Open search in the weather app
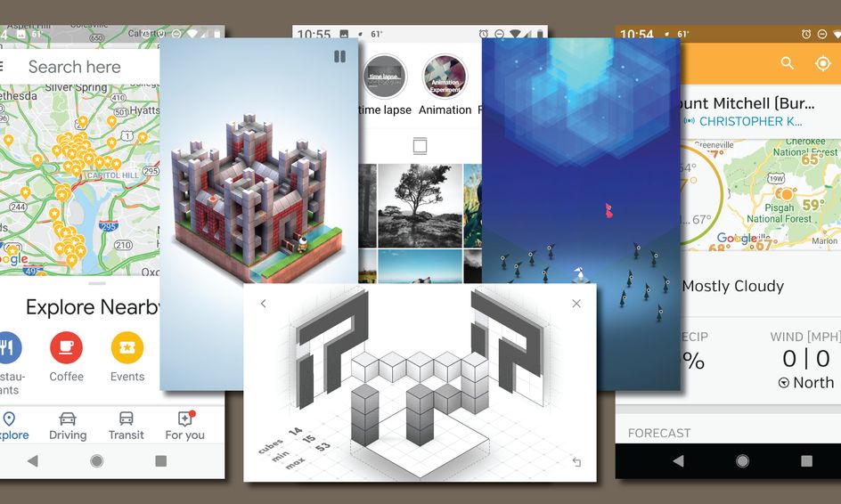 tap(787, 63)
